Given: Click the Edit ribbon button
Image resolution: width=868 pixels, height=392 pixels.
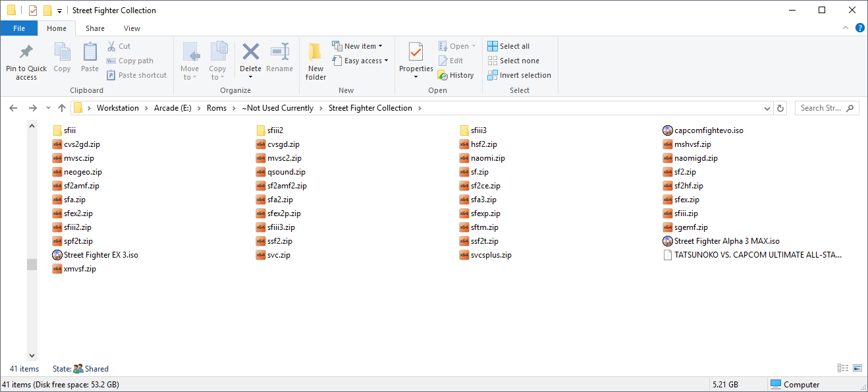Looking at the screenshot, I should tap(450, 61).
